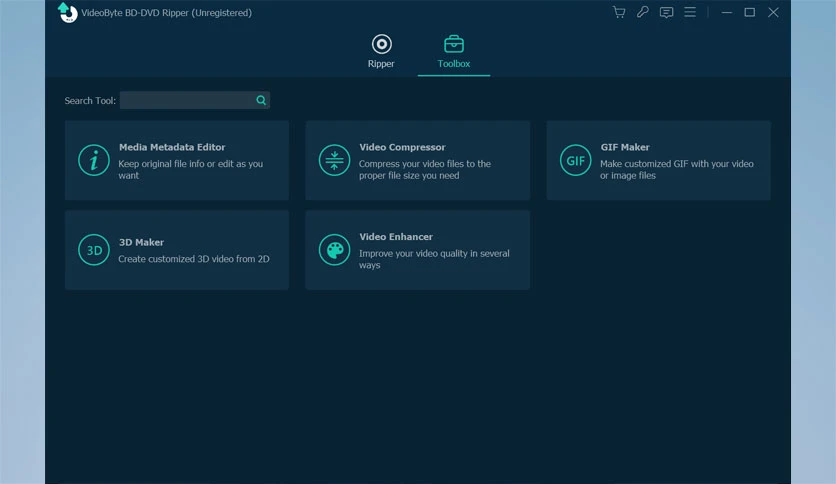Click 'Make customized GIF' description text
The image size is (836, 484).
point(677,170)
